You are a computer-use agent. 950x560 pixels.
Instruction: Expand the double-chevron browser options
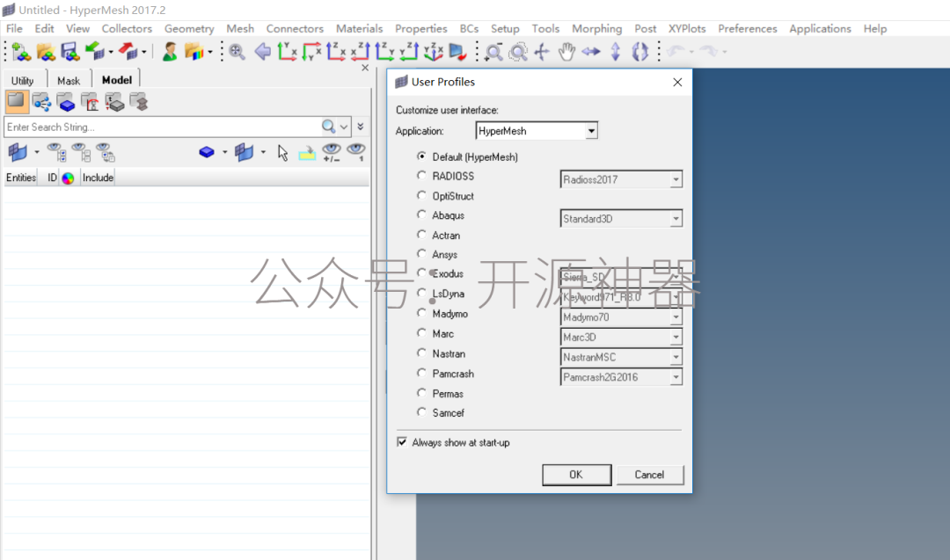[x=361, y=127]
